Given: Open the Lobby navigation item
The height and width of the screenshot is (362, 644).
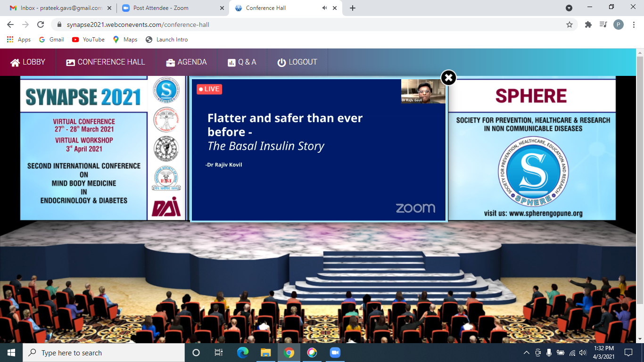Looking at the screenshot, I should point(28,62).
